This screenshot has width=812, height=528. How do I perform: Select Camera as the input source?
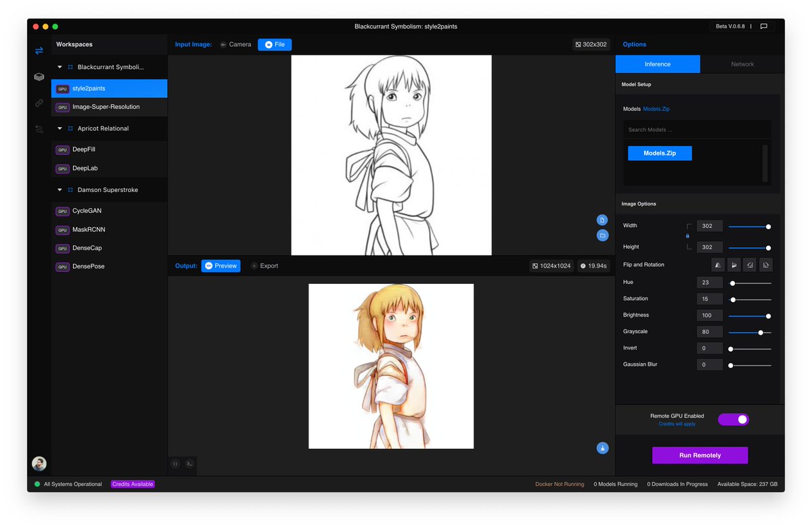coord(235,45)
